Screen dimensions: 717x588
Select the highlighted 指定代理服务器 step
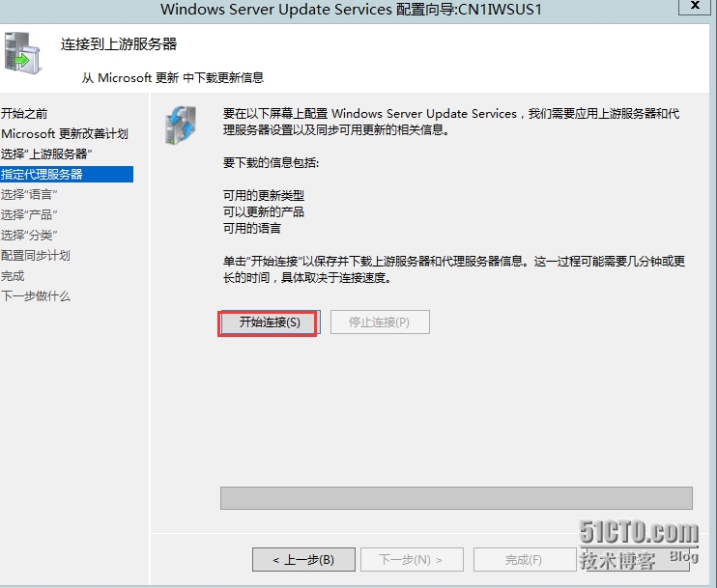67,174
